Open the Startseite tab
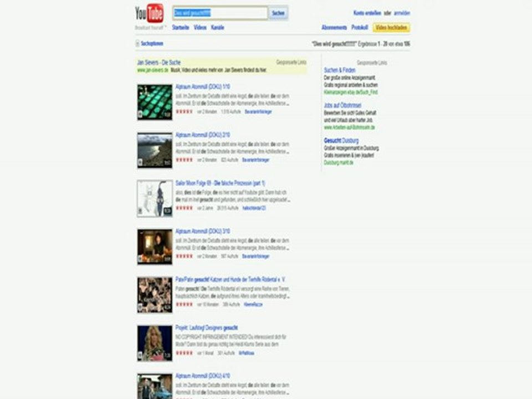532x399 pixels. (x=181, y=28)
